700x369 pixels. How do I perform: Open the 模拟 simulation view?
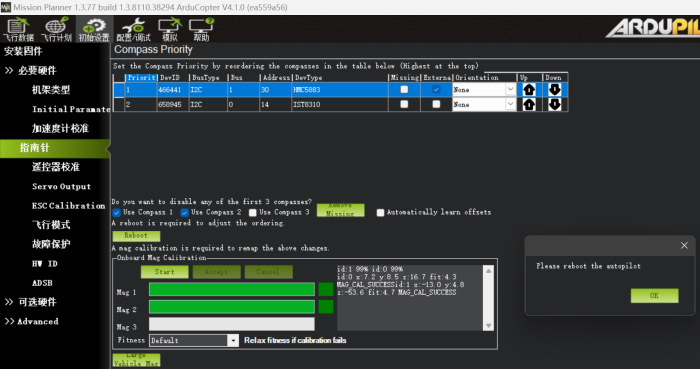tap(170, 29)
